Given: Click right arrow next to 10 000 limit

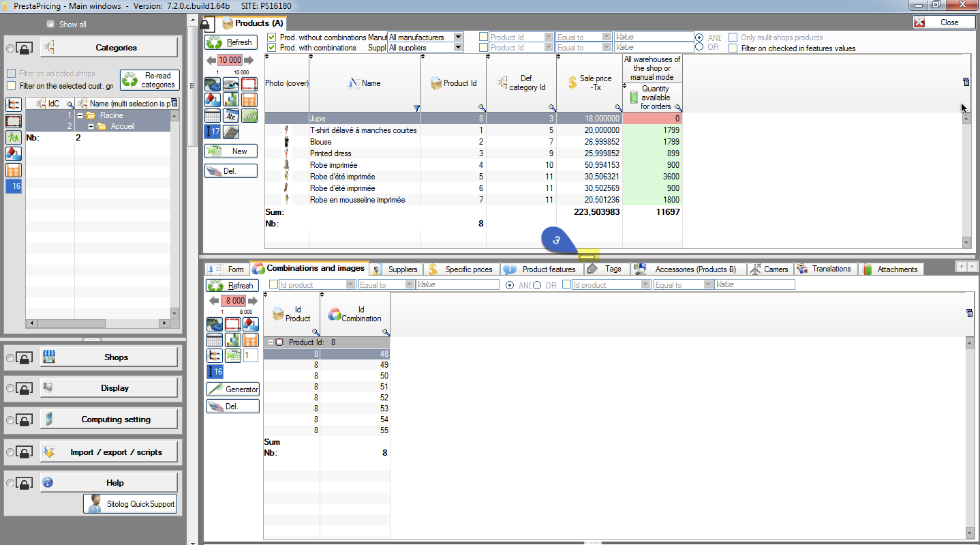Looking at the screenshot, I should click(x=249, y=61).
